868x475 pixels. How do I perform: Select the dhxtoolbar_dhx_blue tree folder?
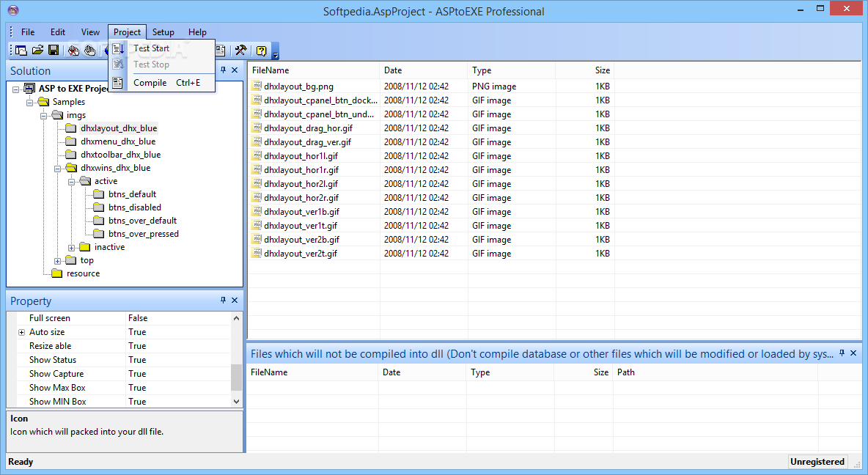click(121, 155)
